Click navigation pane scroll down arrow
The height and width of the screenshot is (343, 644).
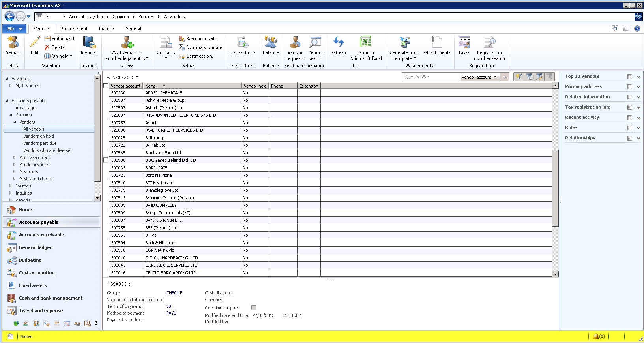pos(97,198)
